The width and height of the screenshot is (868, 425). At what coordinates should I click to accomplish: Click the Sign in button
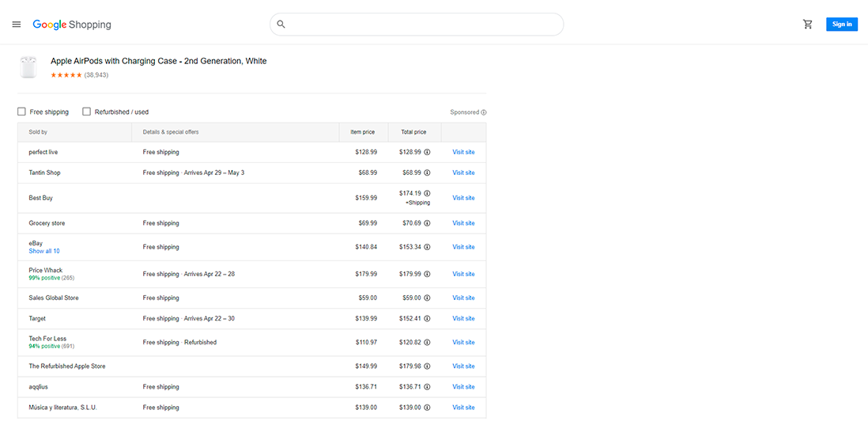[842, 25]
